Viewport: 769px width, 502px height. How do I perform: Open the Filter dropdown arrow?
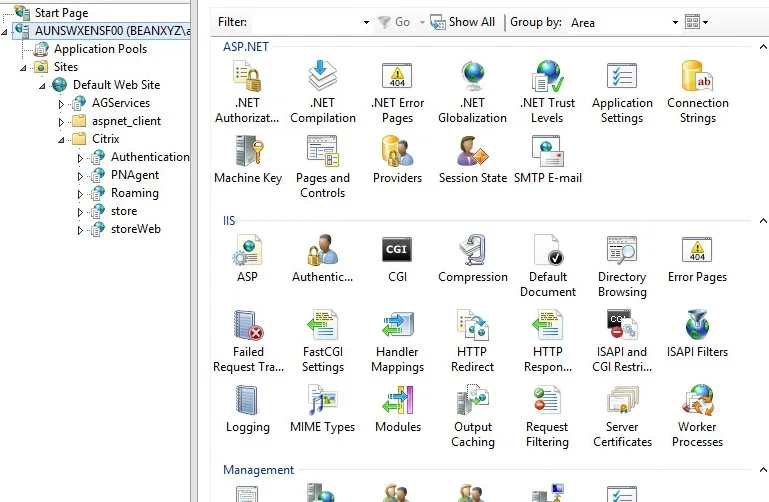click(366, 23)
